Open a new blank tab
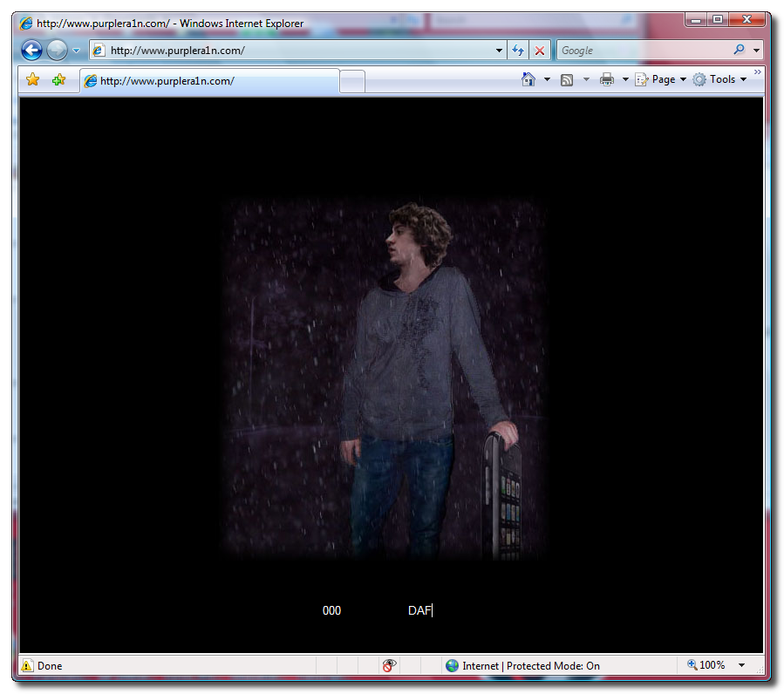 pos(351,82)
